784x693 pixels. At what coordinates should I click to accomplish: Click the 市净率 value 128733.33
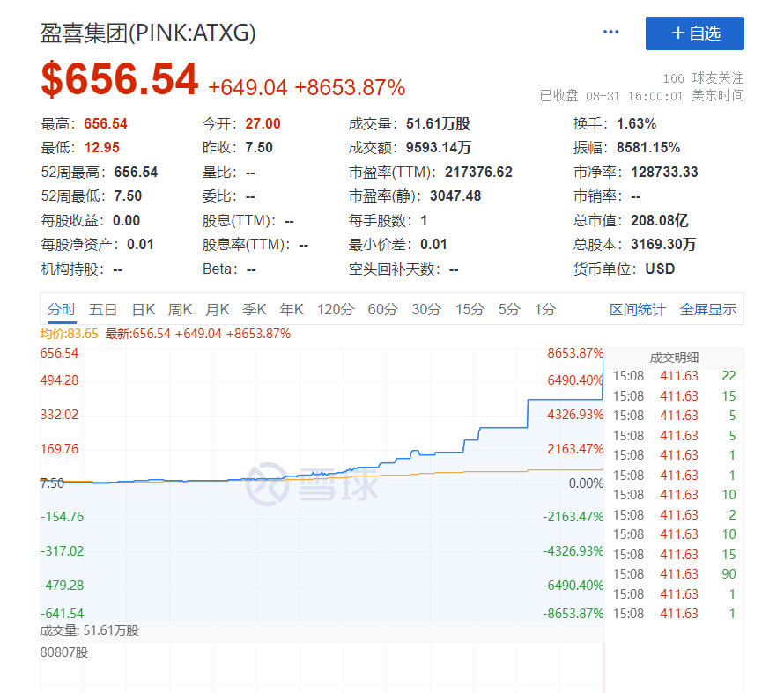coord(664,173)
